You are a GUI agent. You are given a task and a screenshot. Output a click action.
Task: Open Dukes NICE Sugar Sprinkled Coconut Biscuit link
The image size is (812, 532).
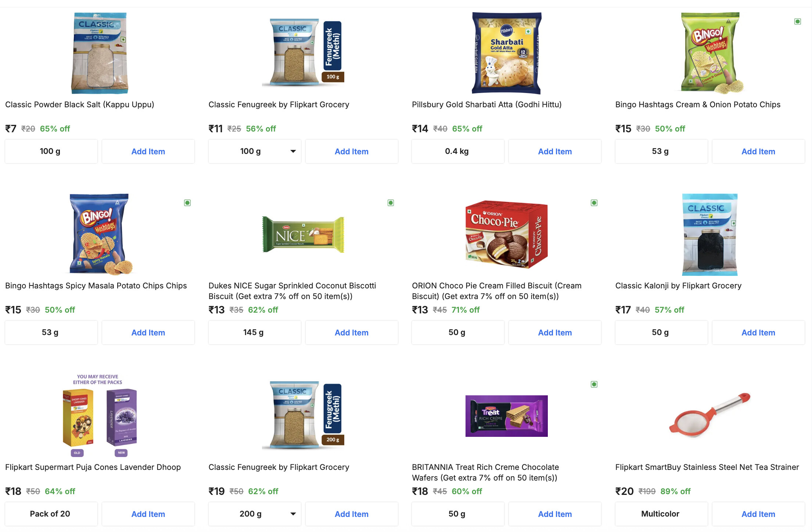pos(292,291)
